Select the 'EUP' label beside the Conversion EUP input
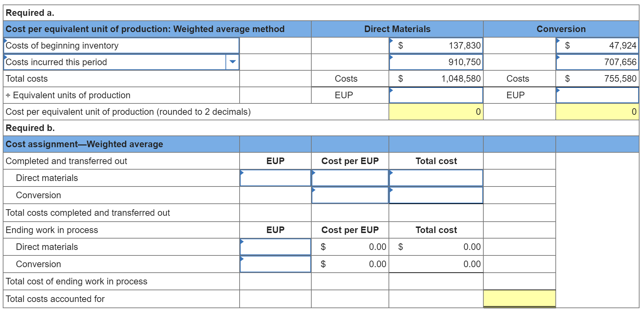The image size is (644, 313). point(516,95)
